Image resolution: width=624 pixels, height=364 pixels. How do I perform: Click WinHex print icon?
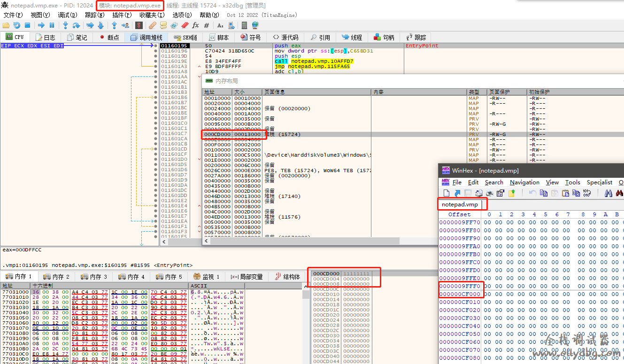point(489,193)
